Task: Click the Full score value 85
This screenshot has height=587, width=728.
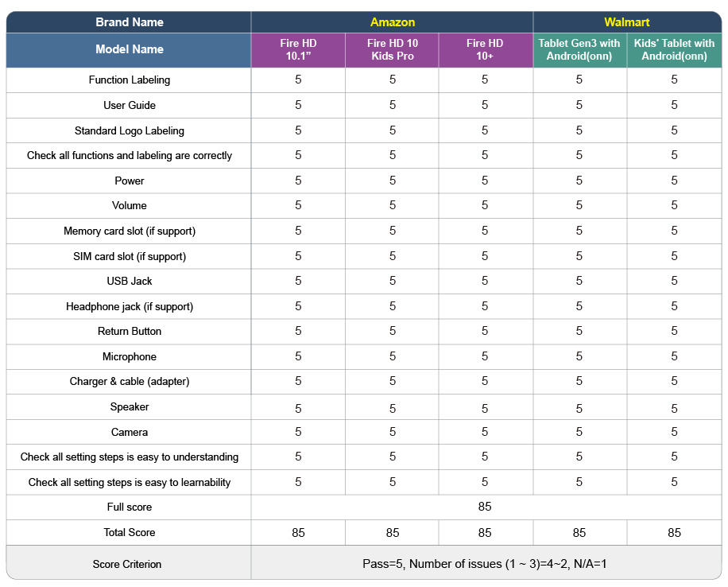Action: pos(485,507)
